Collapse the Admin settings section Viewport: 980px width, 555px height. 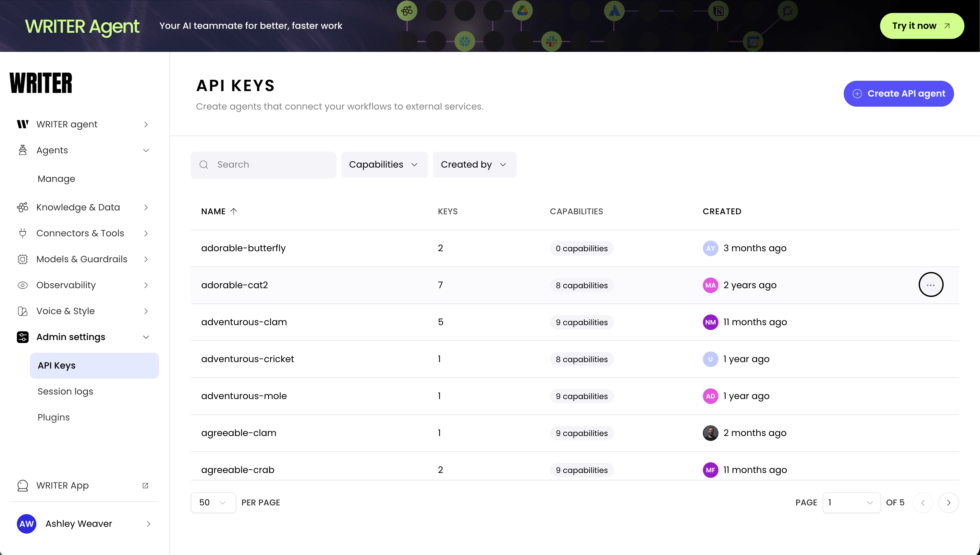click(146, 337)
